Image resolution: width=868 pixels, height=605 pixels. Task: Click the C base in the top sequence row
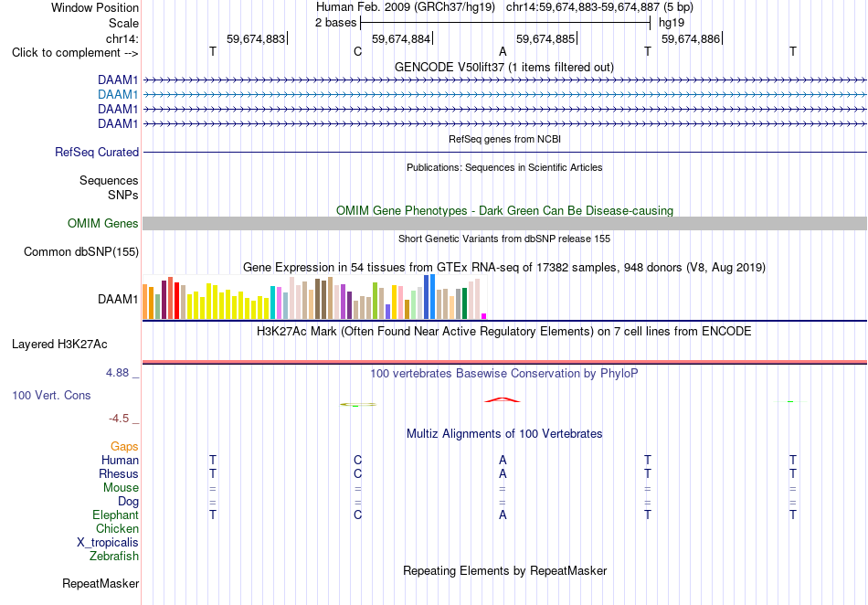tap(357, 51)
